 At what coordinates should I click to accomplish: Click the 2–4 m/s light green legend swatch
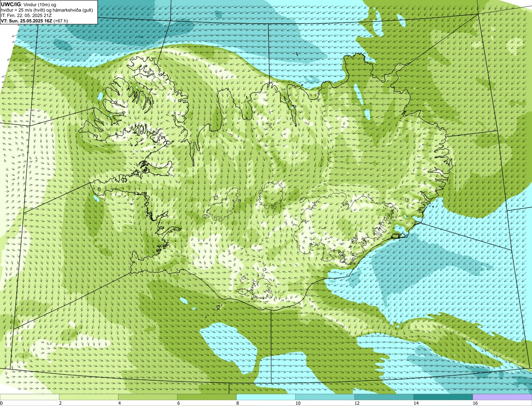tap(89, 397)
